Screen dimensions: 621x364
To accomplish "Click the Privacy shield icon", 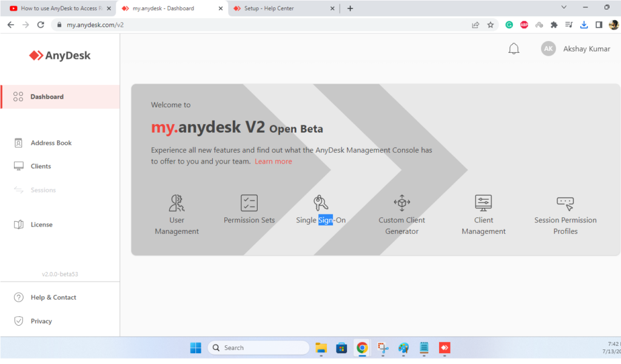I will [19, 321].
